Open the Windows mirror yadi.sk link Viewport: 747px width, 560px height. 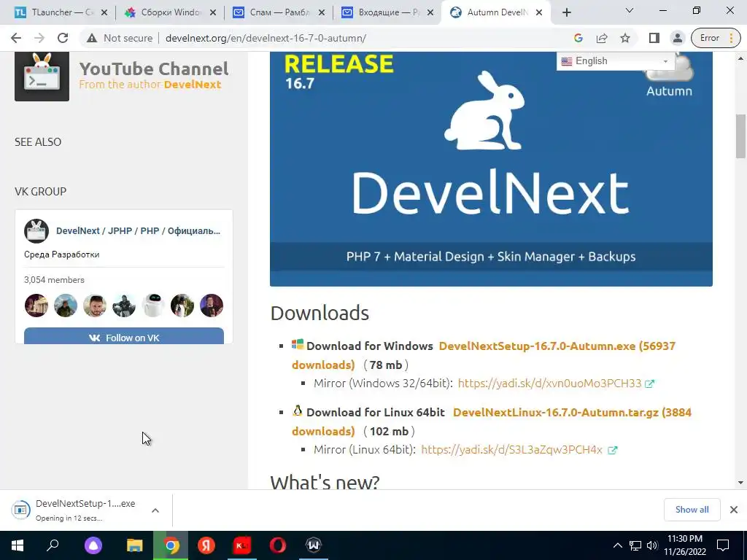549,384
